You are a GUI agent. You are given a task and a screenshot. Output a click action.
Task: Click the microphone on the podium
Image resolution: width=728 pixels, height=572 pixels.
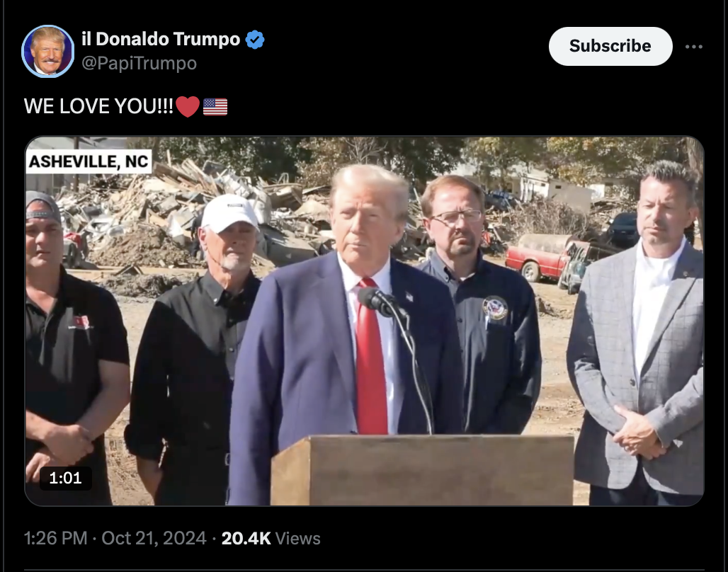pos(376,299)
